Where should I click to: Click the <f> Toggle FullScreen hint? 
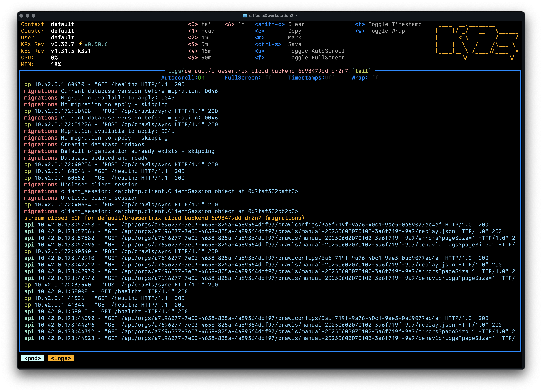click(300, 58)
